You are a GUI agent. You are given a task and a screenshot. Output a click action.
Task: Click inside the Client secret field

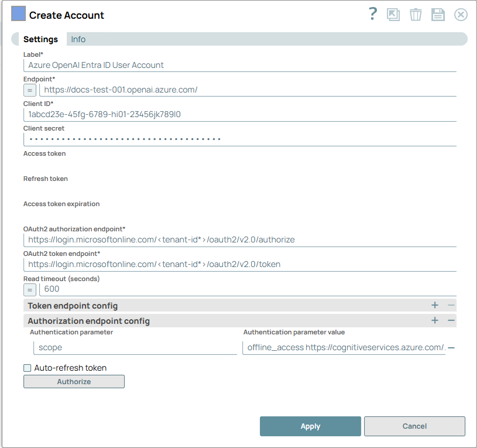point(176,139)
